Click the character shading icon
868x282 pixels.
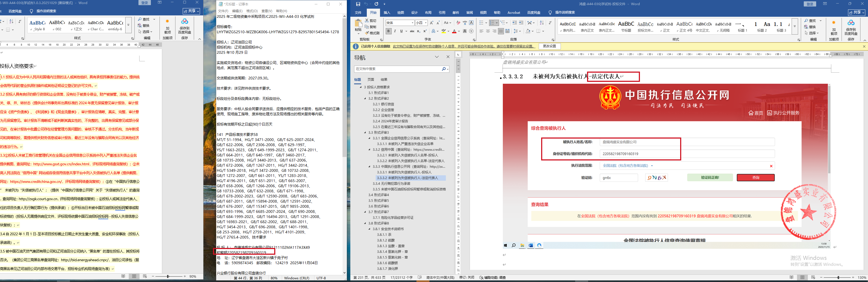465,31
